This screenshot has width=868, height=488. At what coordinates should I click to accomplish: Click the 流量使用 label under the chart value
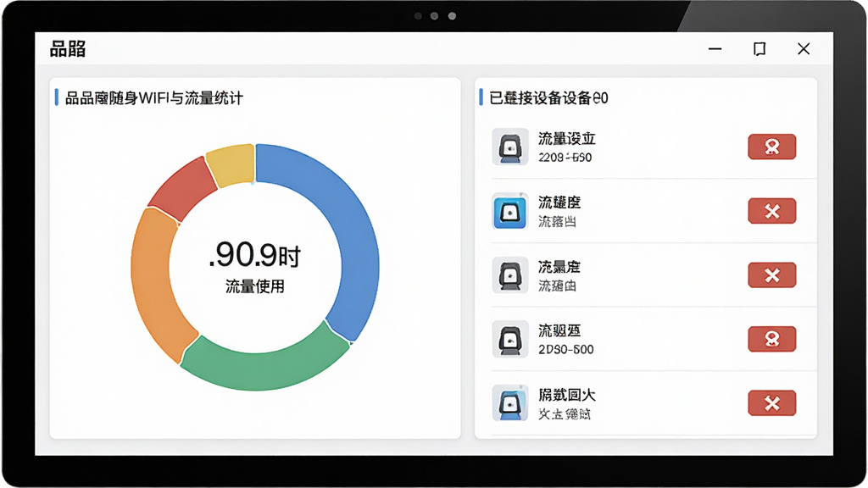point(254,286)
